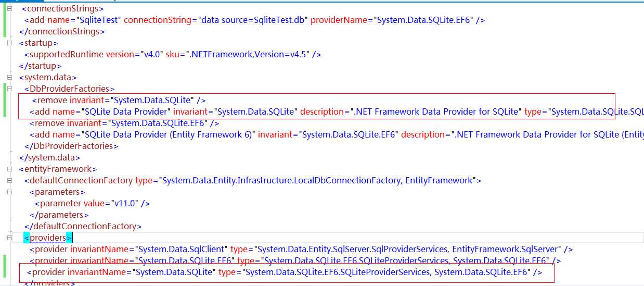Click add invariant "System.Data.SQLite" on SQLite Data Provider line
This screenshot has width=644, height=286.
[x=257, y=111]
